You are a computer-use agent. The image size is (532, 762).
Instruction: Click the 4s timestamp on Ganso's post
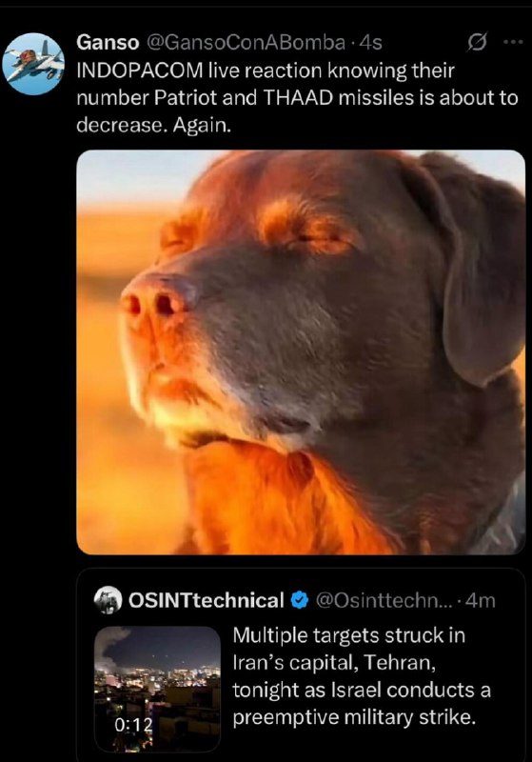coord(371,43)
